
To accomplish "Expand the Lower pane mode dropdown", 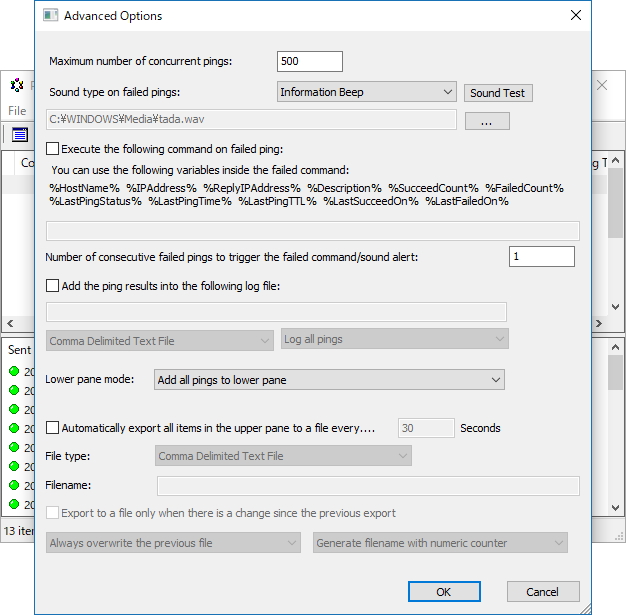I will (x=329, y=380).
